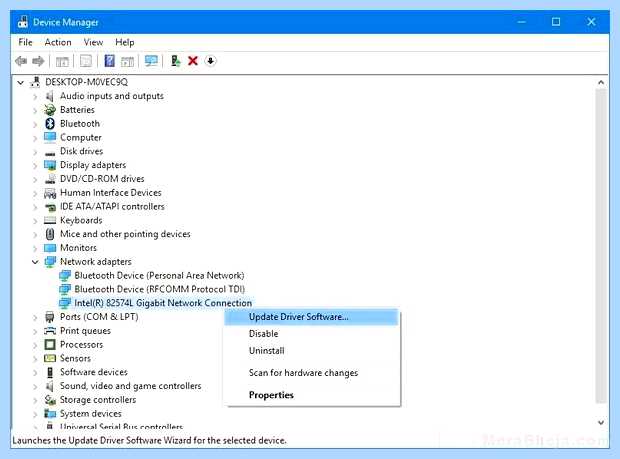
Task: Click the blue Help toolbar icon
Action: (110, 61)
